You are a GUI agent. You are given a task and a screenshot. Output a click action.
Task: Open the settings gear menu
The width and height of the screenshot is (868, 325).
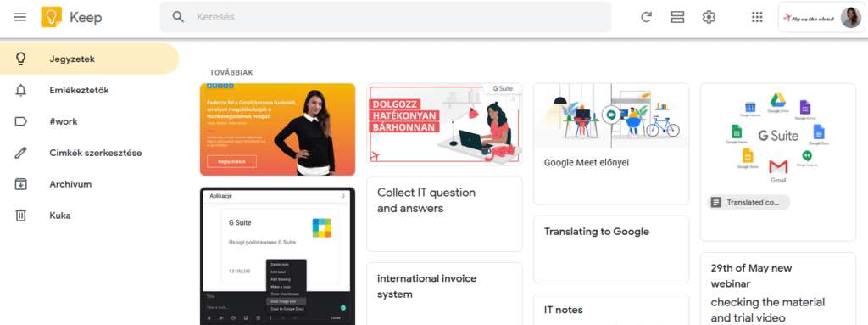709,17
